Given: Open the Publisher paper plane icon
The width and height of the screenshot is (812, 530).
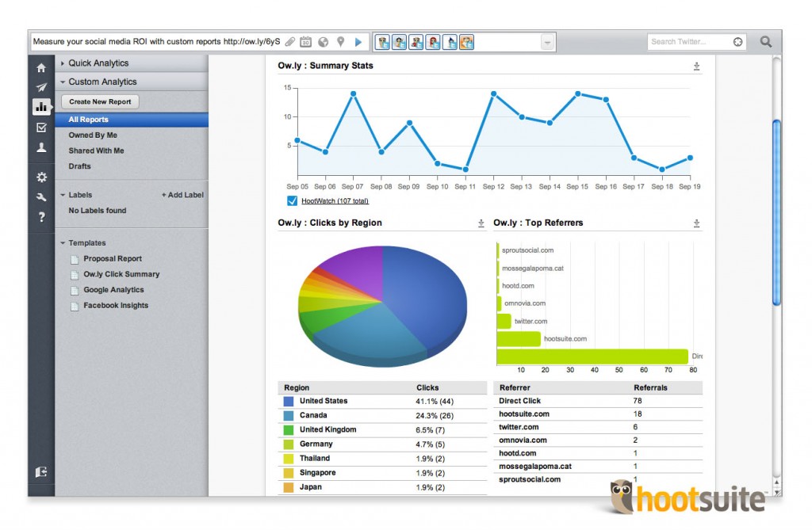Looking at the screenshot, I should [41, 87].
